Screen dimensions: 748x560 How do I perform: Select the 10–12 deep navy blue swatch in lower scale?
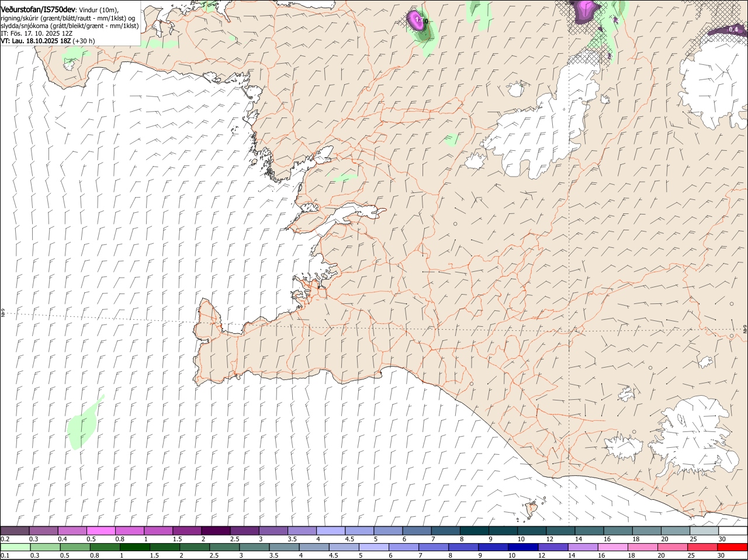(524, 547)
